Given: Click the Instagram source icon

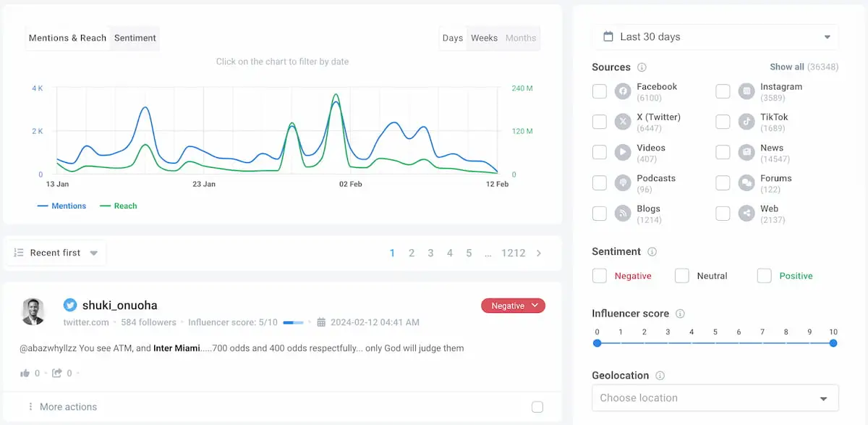Looking at the screenshot, I should [x=746, y=91].
